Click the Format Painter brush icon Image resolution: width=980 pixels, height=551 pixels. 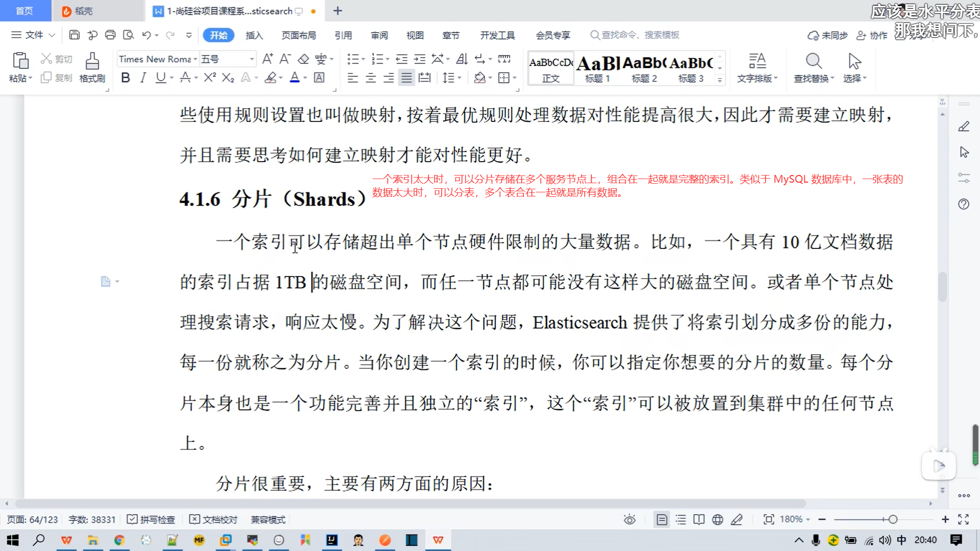click(92, 61)
